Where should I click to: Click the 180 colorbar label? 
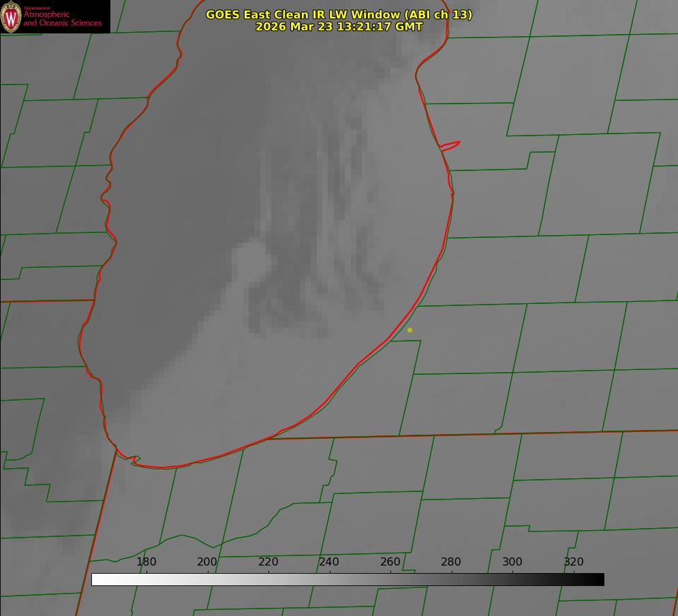(146, 561)
